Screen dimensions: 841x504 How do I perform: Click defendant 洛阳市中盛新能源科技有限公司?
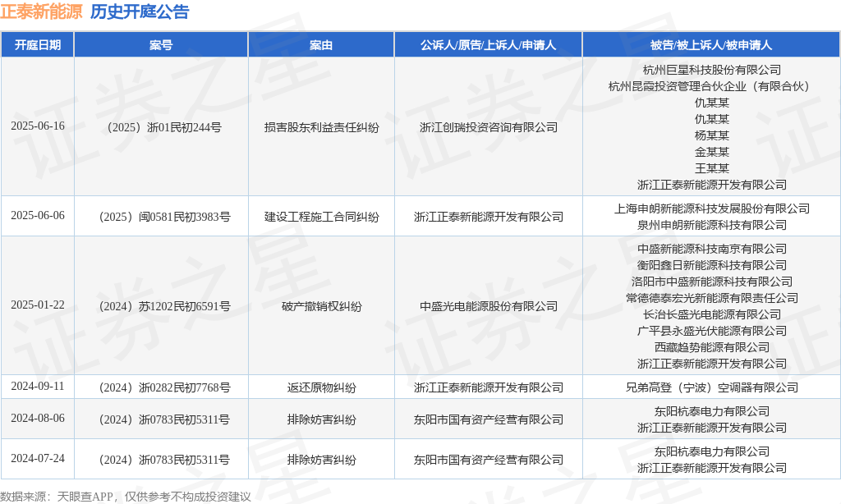click(x=712, y=282)
